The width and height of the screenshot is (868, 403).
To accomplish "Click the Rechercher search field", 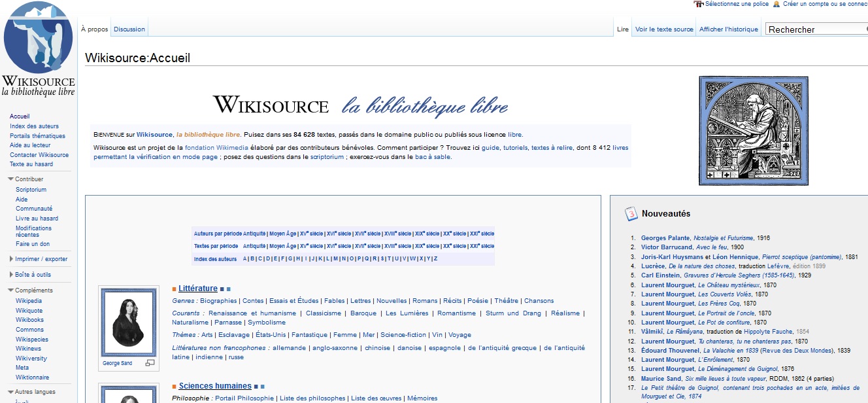I will (814, 29).
